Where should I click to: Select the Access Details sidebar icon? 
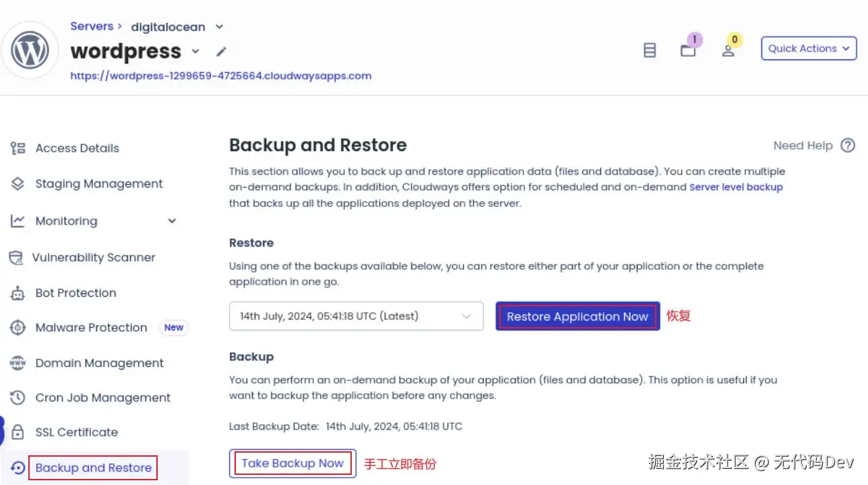tap(19, 148)
